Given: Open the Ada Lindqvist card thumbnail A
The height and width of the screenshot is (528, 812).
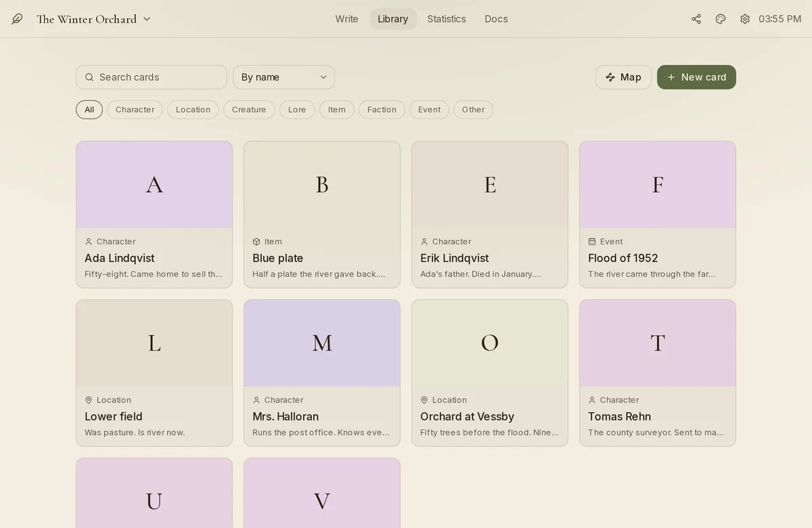Looking at the screenshot, I should (x=154, y=185).
